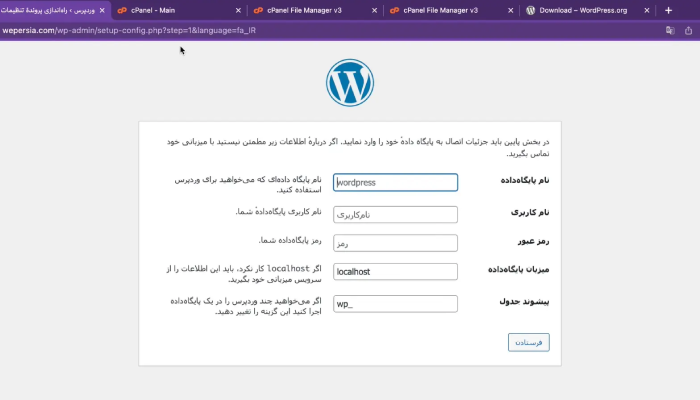Click the میزبان پایگاه‌داده label
The image size is (700, 400).
click(x=518, y=269)
